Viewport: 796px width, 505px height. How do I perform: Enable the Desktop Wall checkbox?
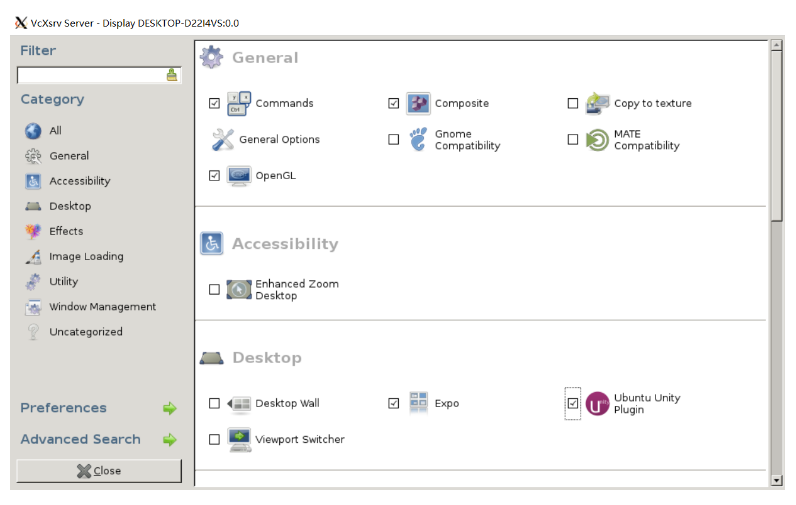click(214, 403)
